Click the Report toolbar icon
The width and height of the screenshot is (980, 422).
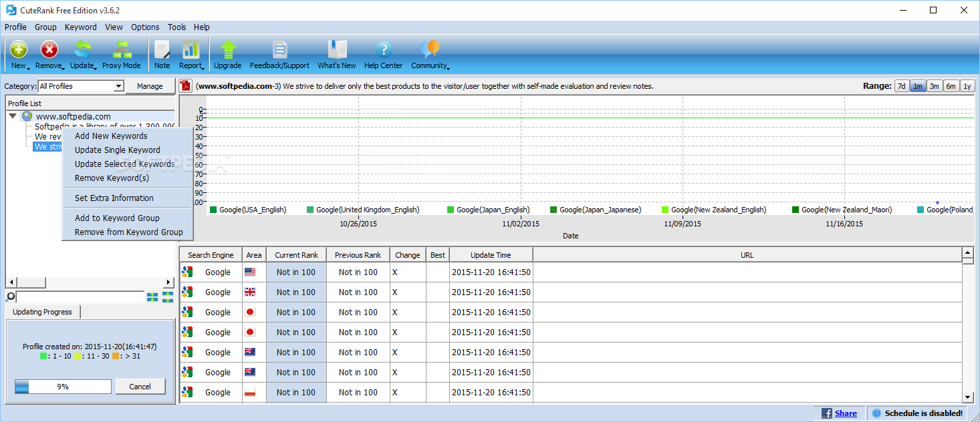click(x=191, y=49)
